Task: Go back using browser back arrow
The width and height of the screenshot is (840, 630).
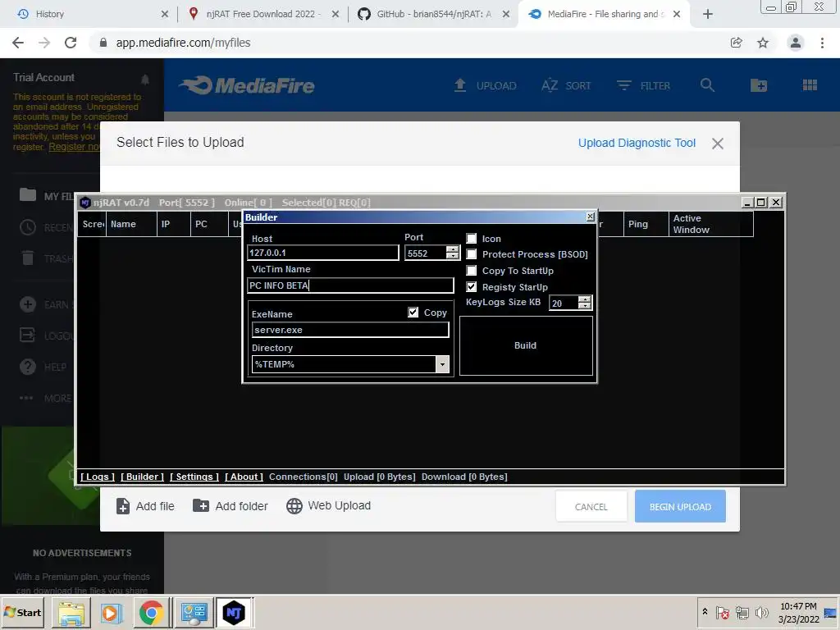Action: tap(18, 43)
